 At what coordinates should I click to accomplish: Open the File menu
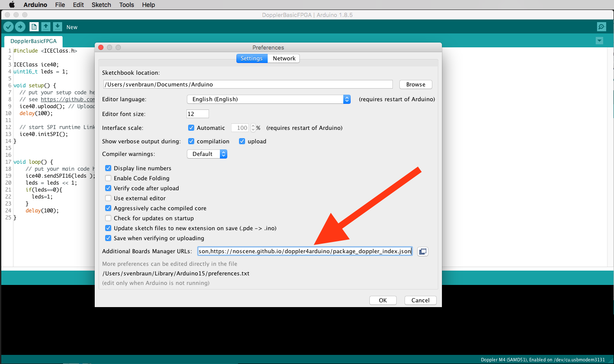tap(60, 5)
